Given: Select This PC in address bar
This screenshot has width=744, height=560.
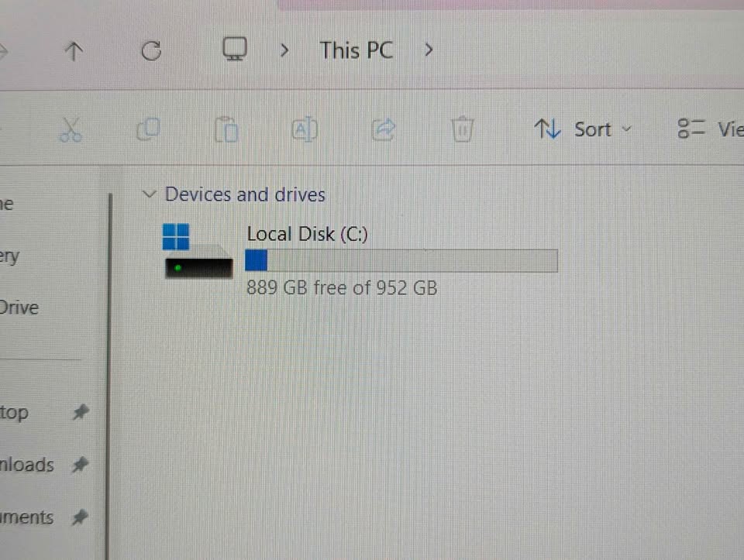Looking at the screenshot, I should pos(356,50).
